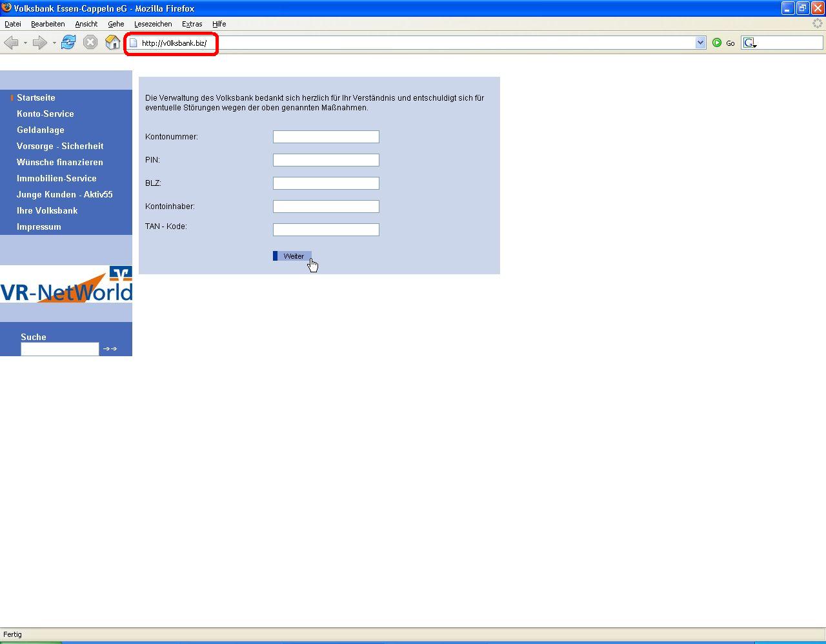Open the Lesezeichen menu
The image size is (826, 644).
[x=153, y=24]
